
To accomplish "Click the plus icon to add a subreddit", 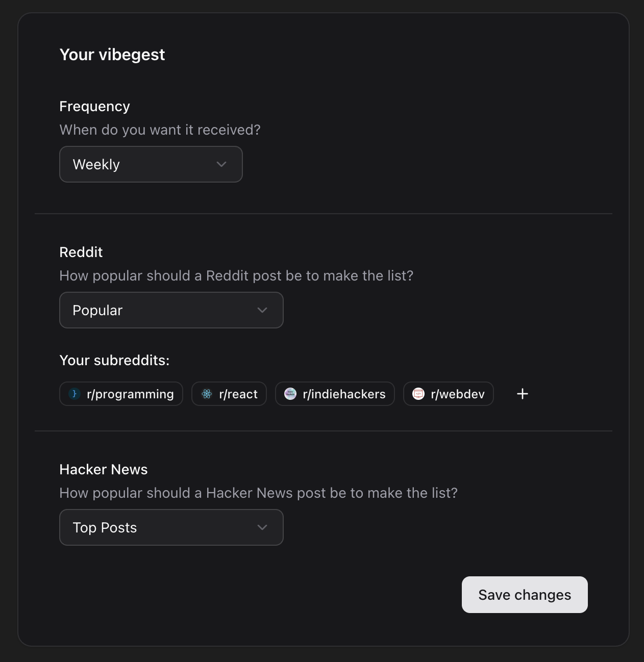I will click(522, 394).
